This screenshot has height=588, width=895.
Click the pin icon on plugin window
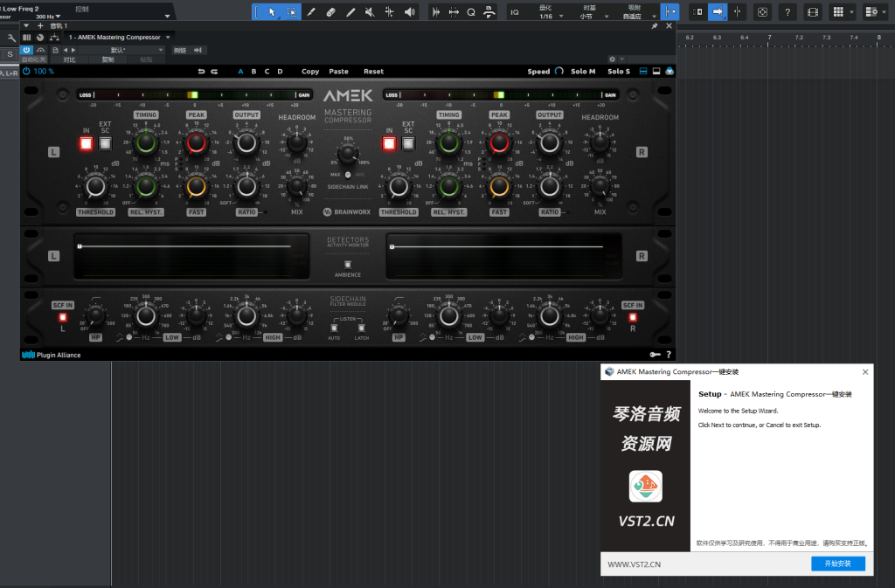655,26
